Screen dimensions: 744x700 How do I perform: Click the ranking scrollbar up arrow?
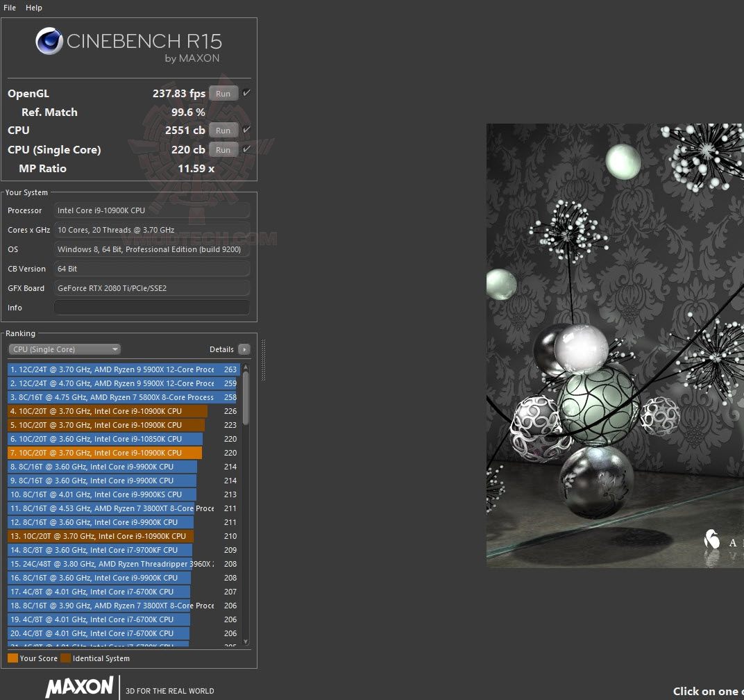pyautogui.click(x=246, y=367)
